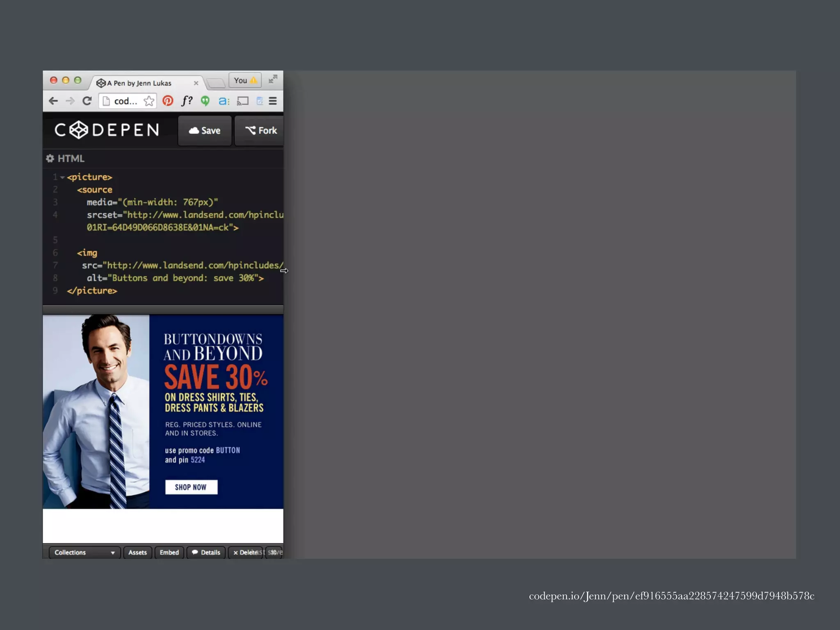Click the pin 5224 text
The image size is (840, 630).
(x=197, y=460)
